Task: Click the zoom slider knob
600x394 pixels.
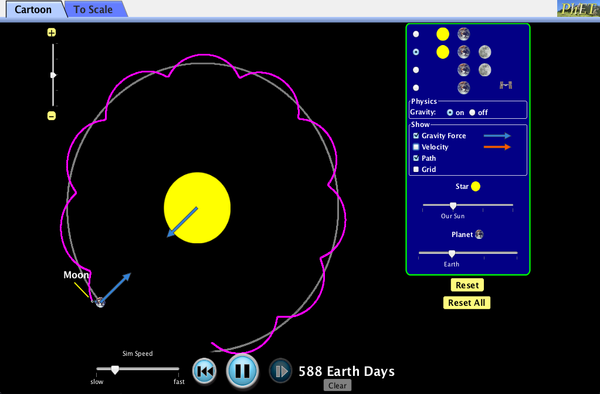Action: click(x=53, y=75)
